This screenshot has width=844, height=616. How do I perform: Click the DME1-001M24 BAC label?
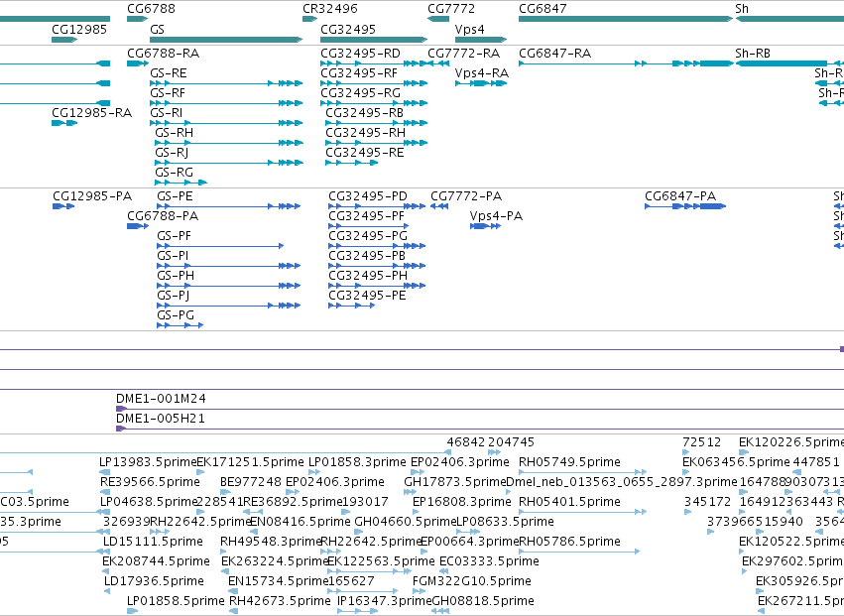point(161,399)
